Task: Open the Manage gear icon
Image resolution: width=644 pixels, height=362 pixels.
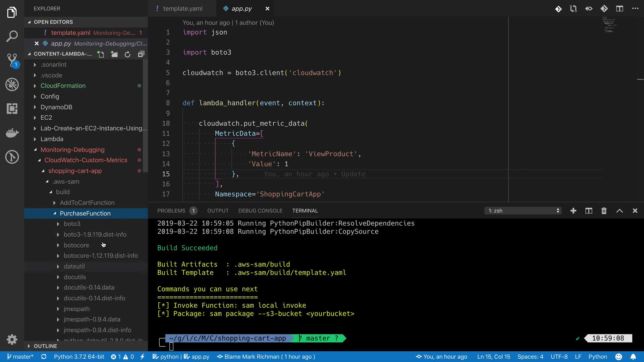Action: click(12, 339)
